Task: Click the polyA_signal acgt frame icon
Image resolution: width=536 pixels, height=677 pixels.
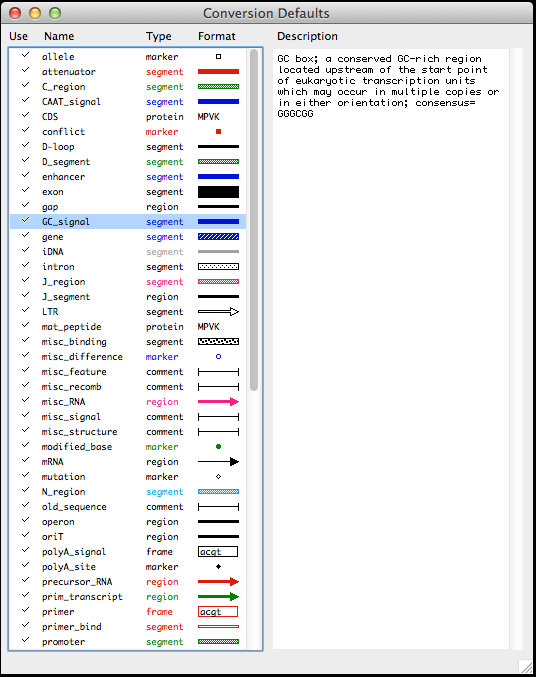Action: tap(218, 552)
